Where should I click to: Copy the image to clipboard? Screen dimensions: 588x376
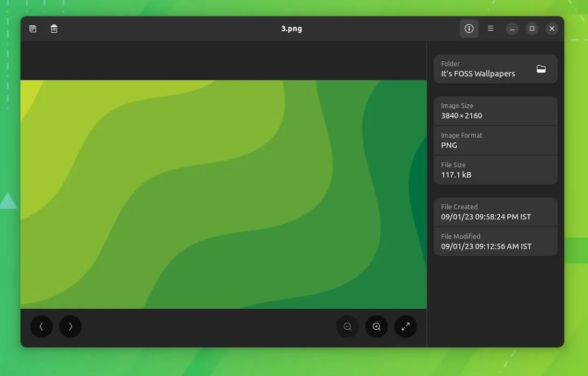[33, 29]
